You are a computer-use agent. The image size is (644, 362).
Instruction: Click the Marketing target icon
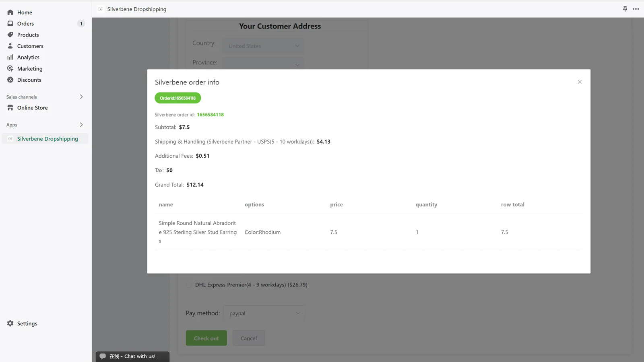[x=10, y=69]
